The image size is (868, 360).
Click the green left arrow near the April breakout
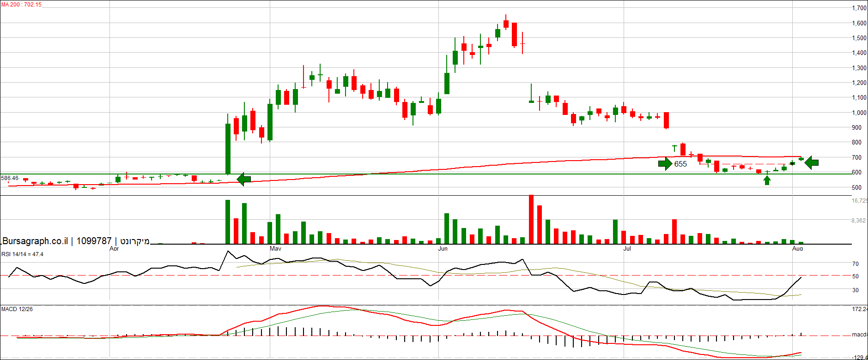click(243, 179)
